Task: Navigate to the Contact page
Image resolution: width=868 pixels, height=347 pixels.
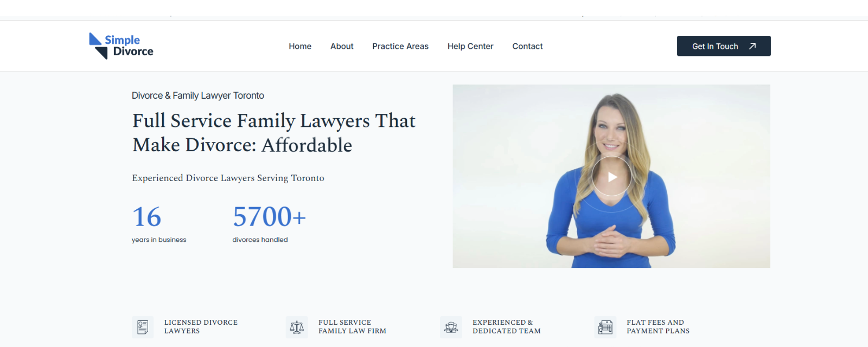Action: [x=527, y=46]
